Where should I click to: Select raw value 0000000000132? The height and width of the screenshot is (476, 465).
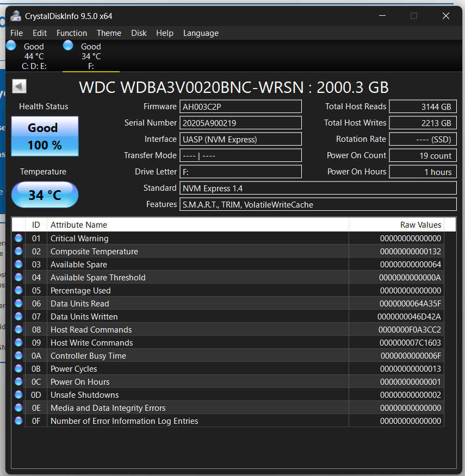410,252
